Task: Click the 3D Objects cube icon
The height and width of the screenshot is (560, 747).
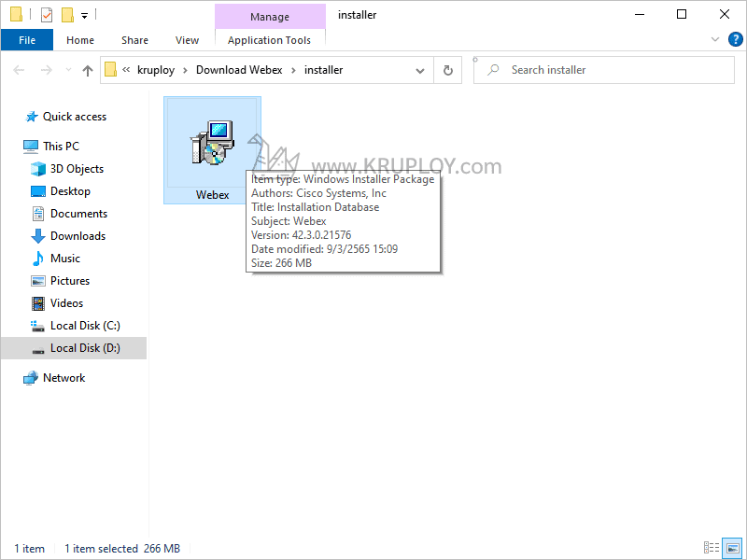Action: point(38,169)
